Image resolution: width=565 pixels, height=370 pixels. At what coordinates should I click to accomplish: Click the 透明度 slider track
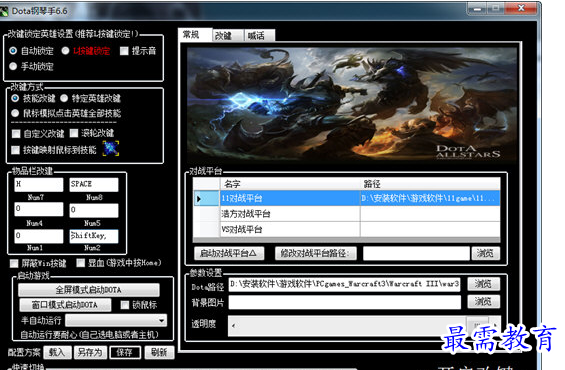(x=364, y=326)
